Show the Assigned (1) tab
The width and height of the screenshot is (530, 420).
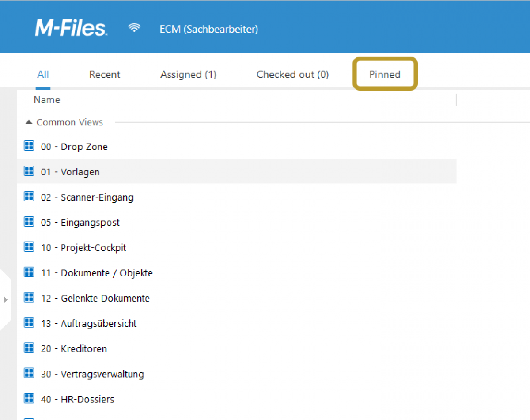(x=188, y=75)
